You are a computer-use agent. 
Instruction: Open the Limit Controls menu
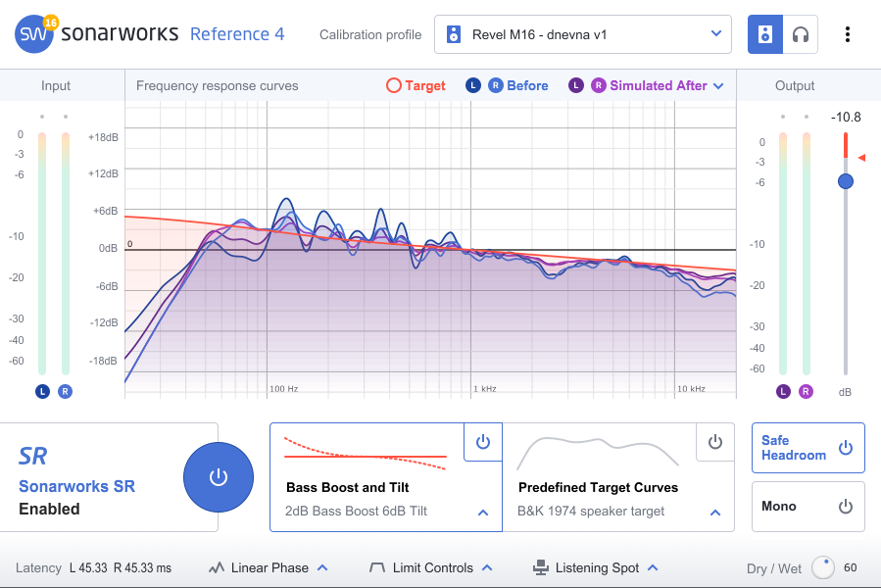coord(431,567)
